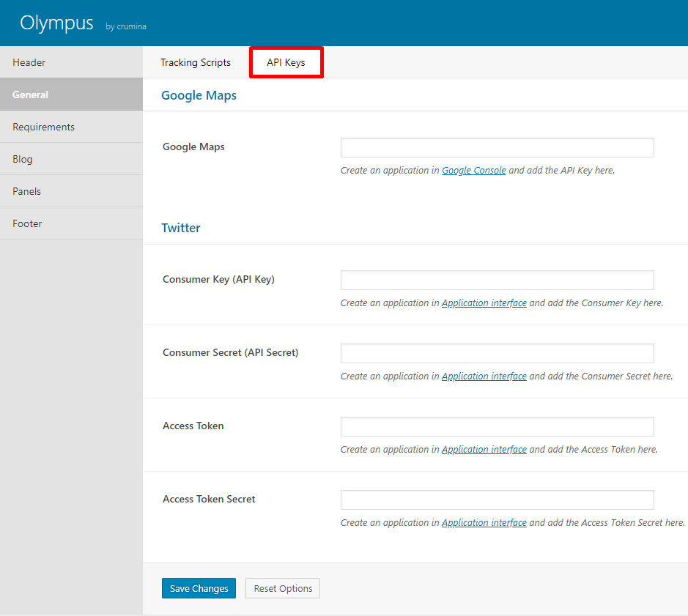Open the Requirements sidebar section
This screenshot has height=616, width=688.
71,127
